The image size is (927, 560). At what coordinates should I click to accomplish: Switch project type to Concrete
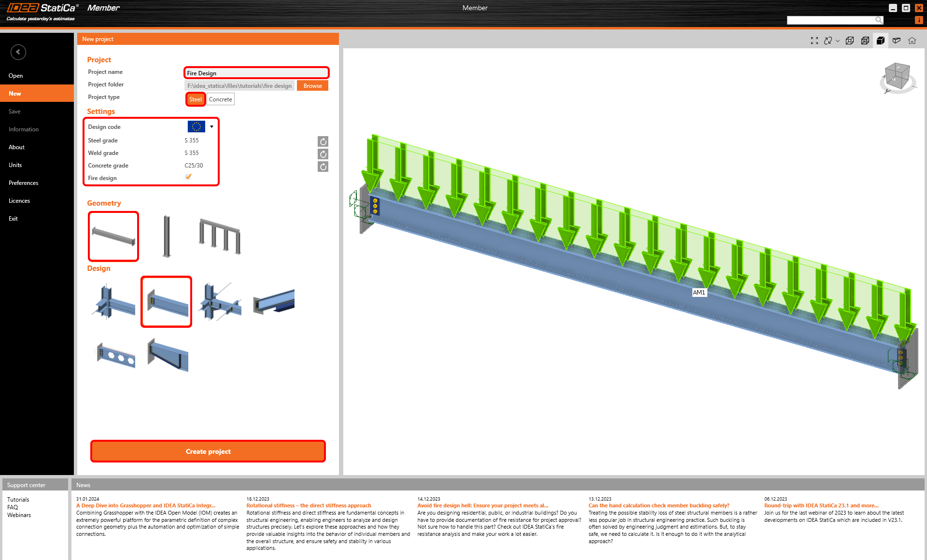pyautogui.click(x=220, y=99)
